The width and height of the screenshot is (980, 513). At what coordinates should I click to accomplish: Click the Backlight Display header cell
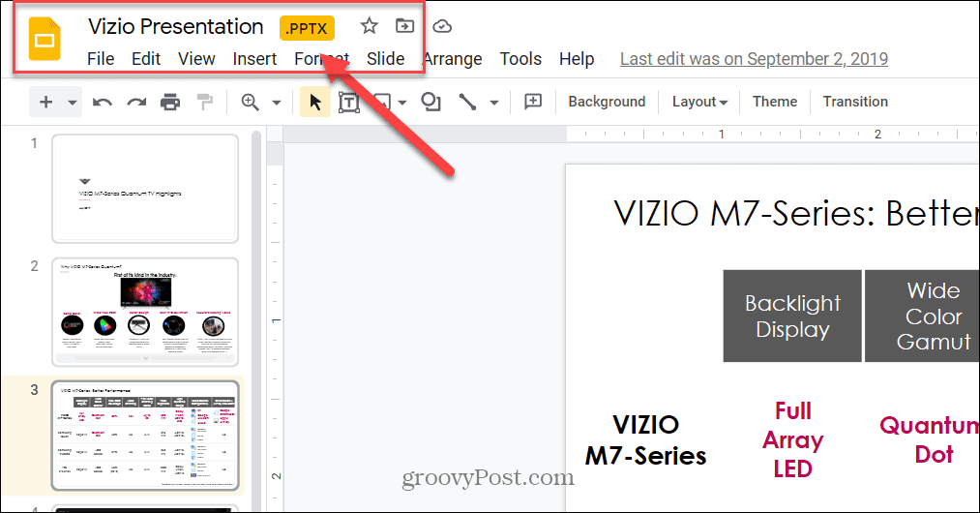(792, 316)
